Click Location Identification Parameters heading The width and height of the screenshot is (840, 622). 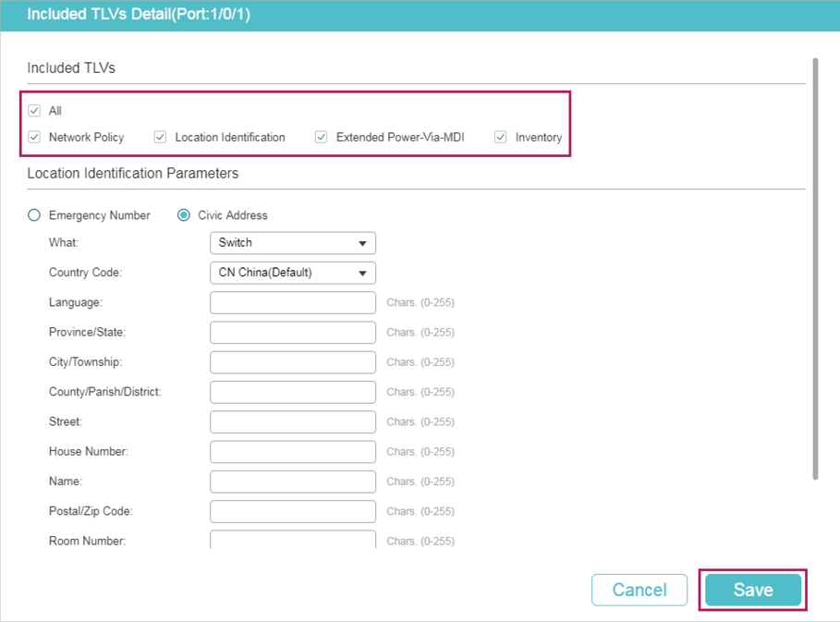(x=133, y=174)
